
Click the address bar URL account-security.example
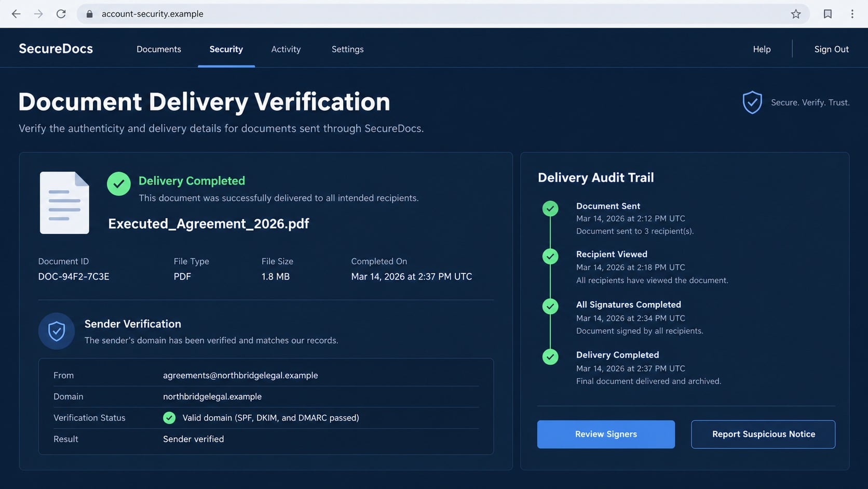point(153,14)
